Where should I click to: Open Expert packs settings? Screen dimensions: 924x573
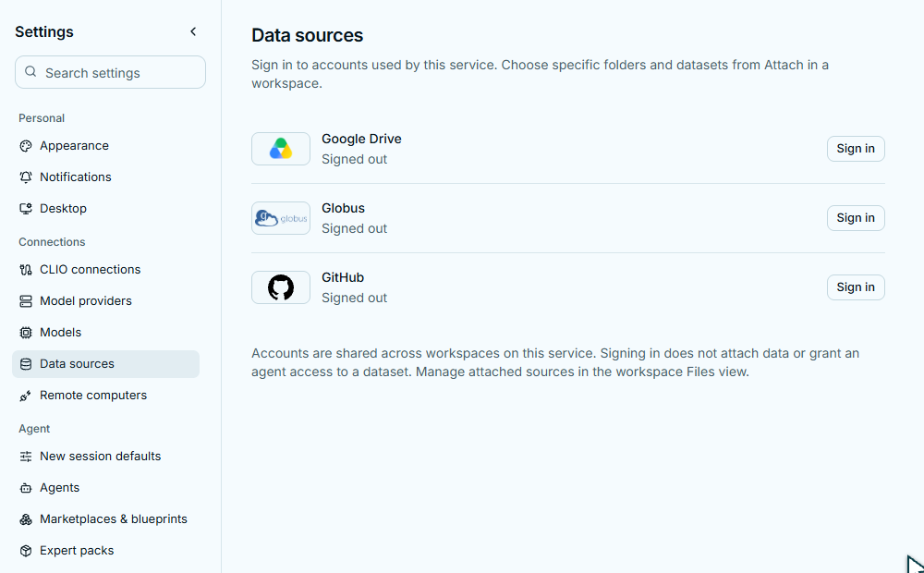pyautogui.click(x=106, y=551)
